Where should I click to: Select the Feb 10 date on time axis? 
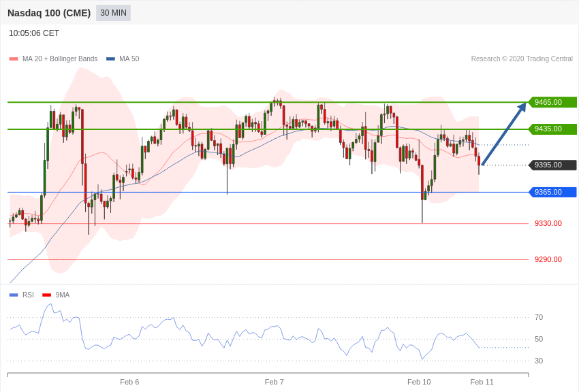click(419, 382)
